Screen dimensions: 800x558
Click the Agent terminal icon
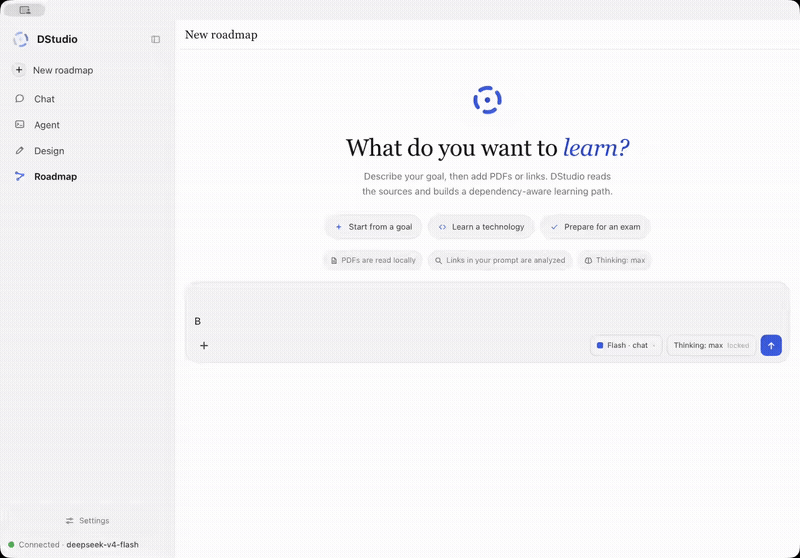click(x=19, y=124)
